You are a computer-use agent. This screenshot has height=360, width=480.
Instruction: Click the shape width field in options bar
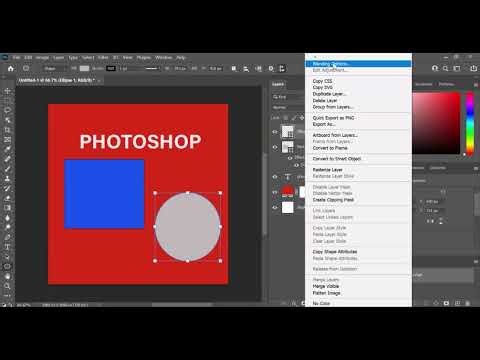[x=180, y=68]
